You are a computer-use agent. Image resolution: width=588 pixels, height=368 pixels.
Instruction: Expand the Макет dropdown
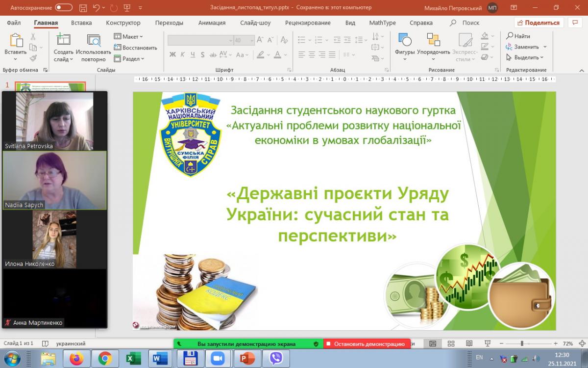click(128, 37)
